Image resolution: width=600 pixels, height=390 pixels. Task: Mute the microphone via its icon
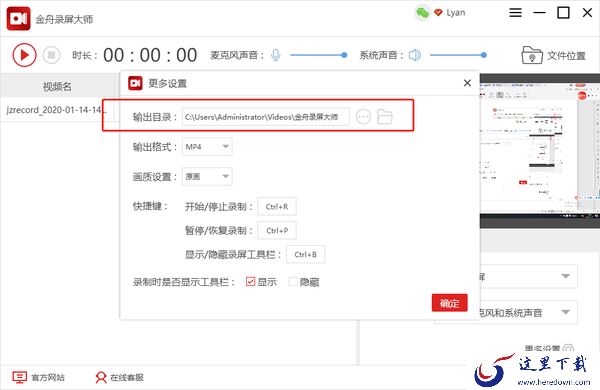click(276, 55)
